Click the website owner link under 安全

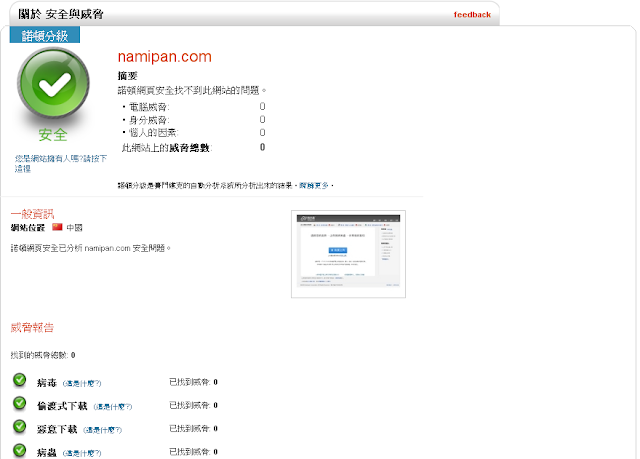tap(60, 163)
